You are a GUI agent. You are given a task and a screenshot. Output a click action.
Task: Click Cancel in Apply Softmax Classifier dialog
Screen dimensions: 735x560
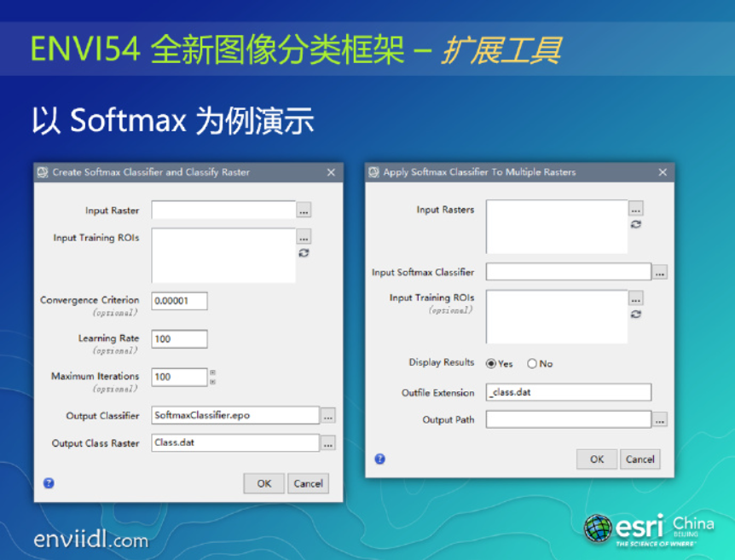tap(640, 459)
